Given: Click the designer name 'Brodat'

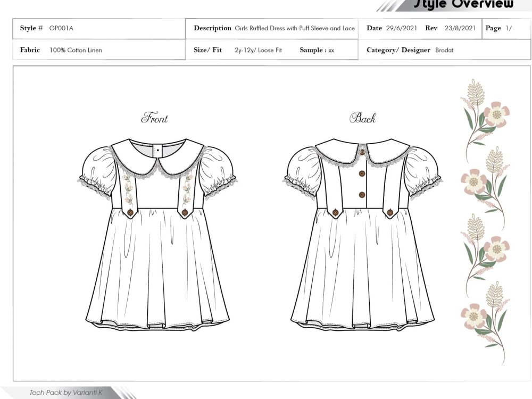Looking at the screenshot, I should [x=444, y=50].
